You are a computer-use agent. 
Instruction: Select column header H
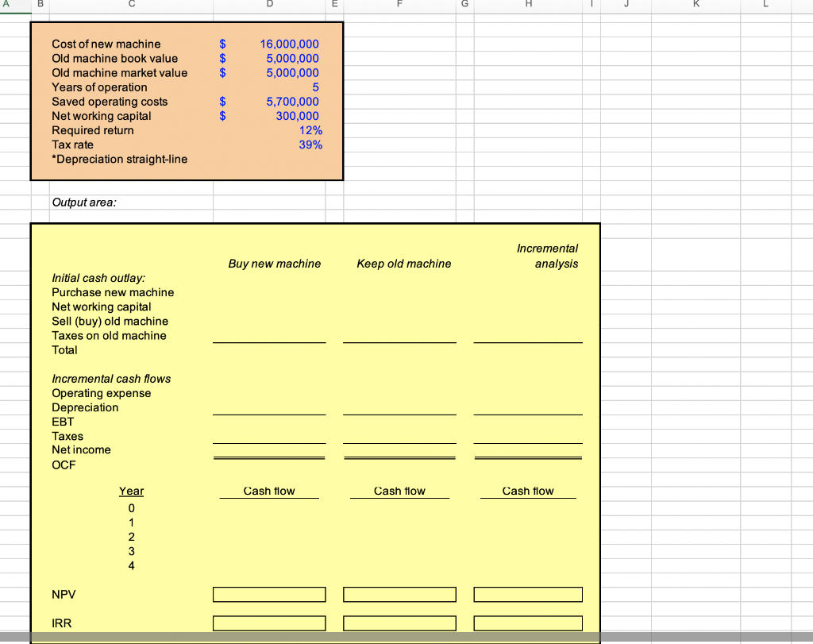527,5
